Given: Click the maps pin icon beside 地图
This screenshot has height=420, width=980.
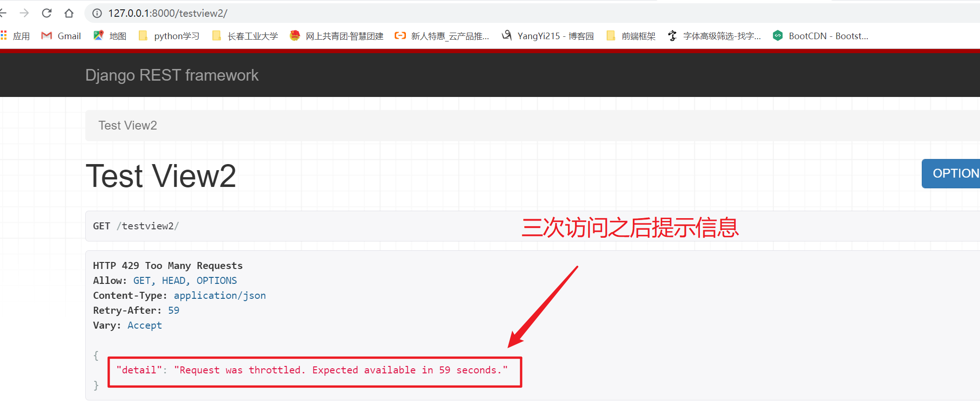Looking at the screenshot, I should pos(98,35).
